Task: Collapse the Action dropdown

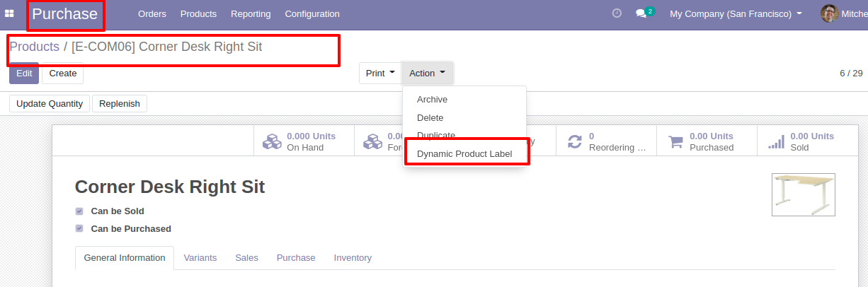Action: point(428,74)
